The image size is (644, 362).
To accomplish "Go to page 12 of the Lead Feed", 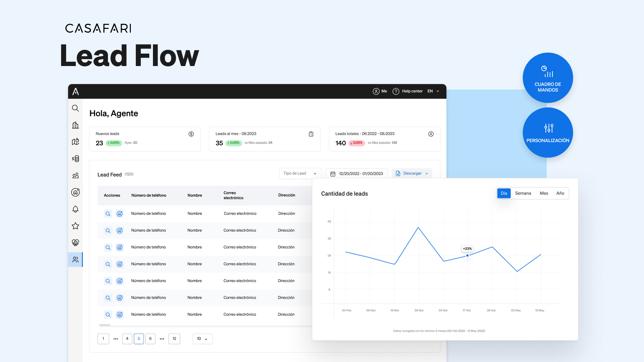I will click(x=174, y=339).
